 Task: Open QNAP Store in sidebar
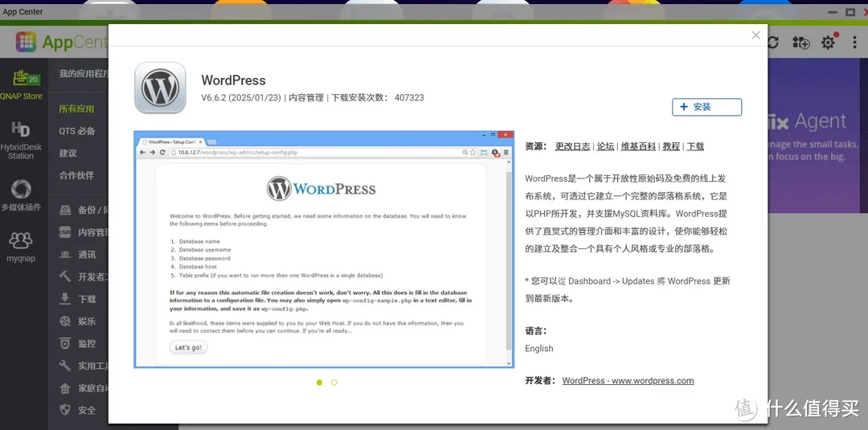point(21,84)
